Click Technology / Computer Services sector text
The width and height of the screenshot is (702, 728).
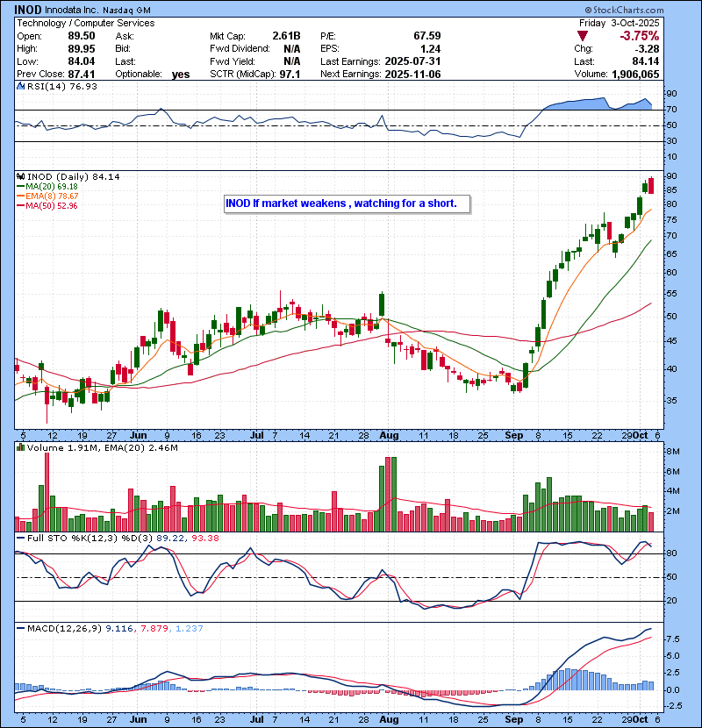[x=86, y=23]
